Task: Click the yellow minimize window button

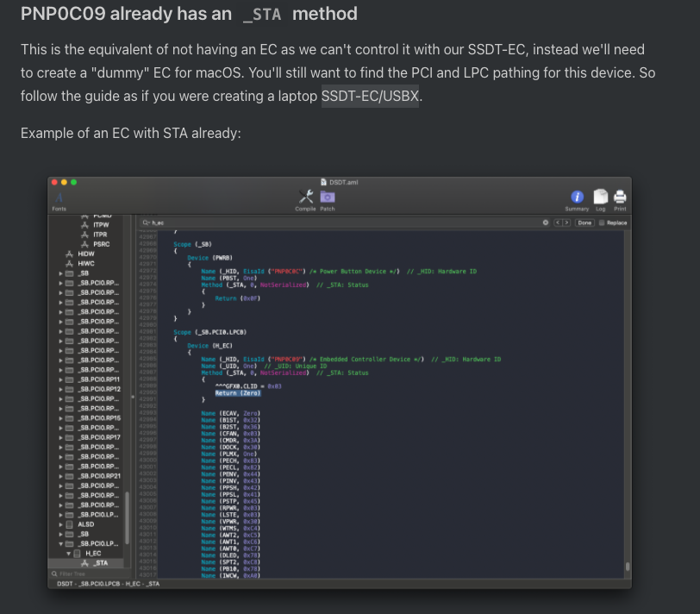Action: tap(64, 182)
